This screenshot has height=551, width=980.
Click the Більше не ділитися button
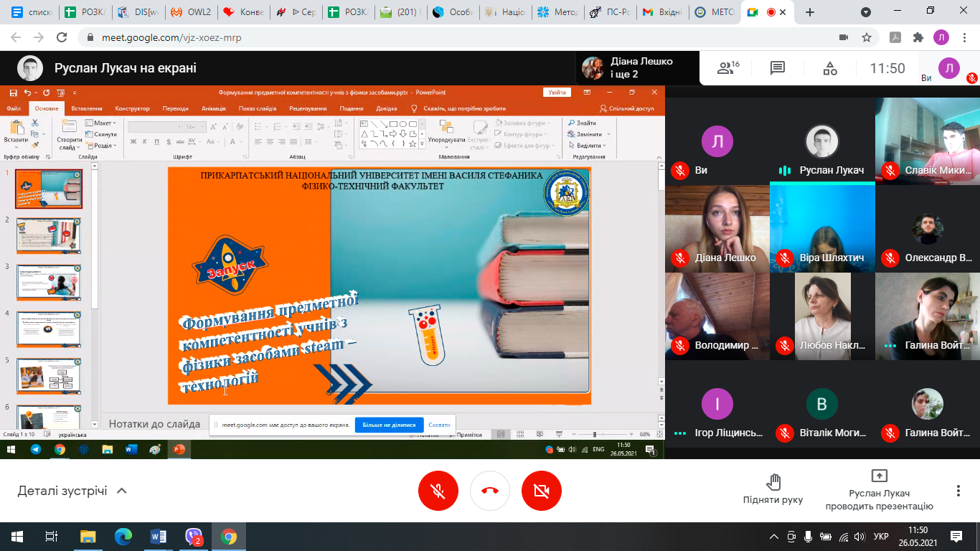click(390, 425)
